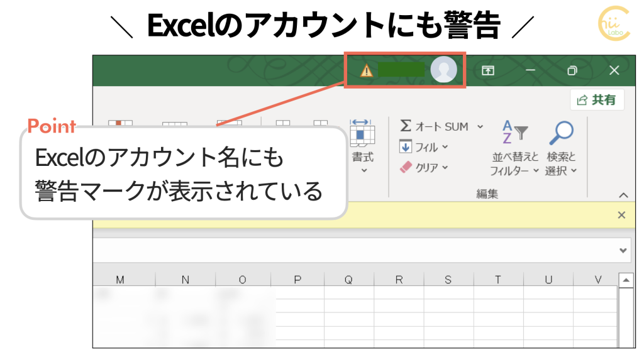Open Ribbon Display Options button
Viewport: 644px width, 362px height.
coord(487,70)
